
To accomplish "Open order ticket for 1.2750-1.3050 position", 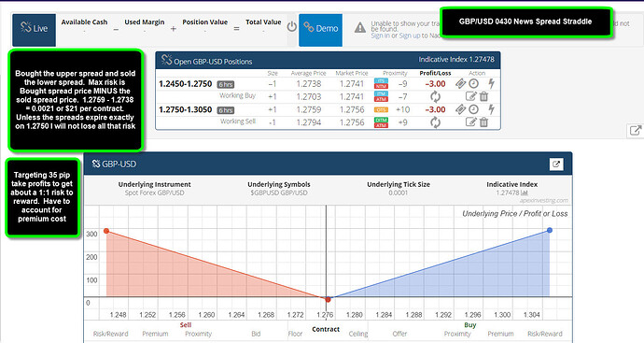I will (460, 109).
